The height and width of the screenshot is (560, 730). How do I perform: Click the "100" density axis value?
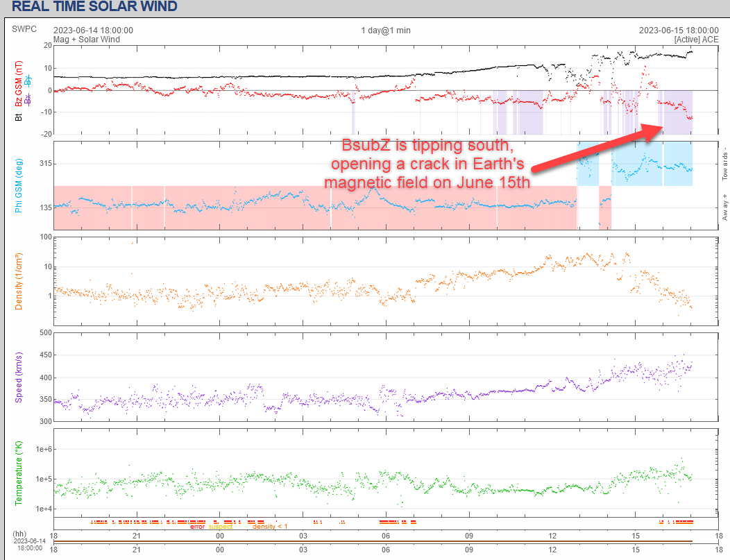46,237
